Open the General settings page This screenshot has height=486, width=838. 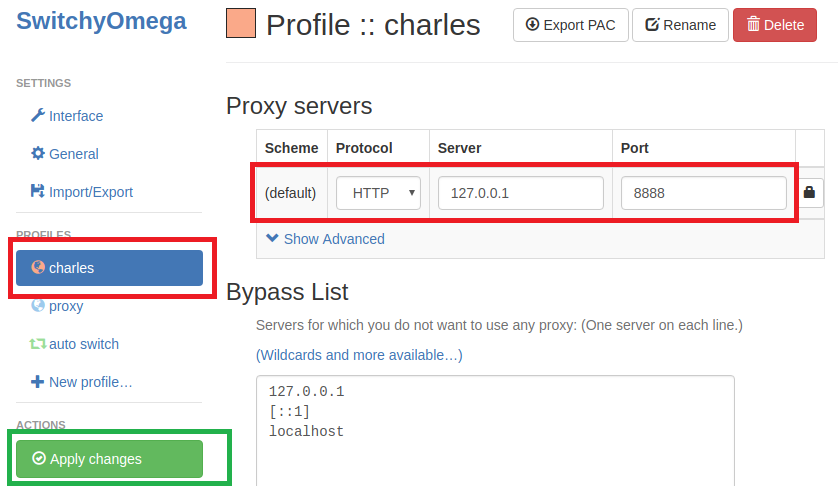tap(65, 153)
